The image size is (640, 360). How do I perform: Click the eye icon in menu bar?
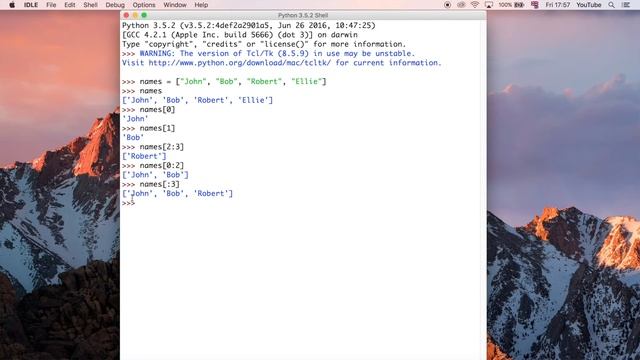pyautogui.click(x=461, y=5)
